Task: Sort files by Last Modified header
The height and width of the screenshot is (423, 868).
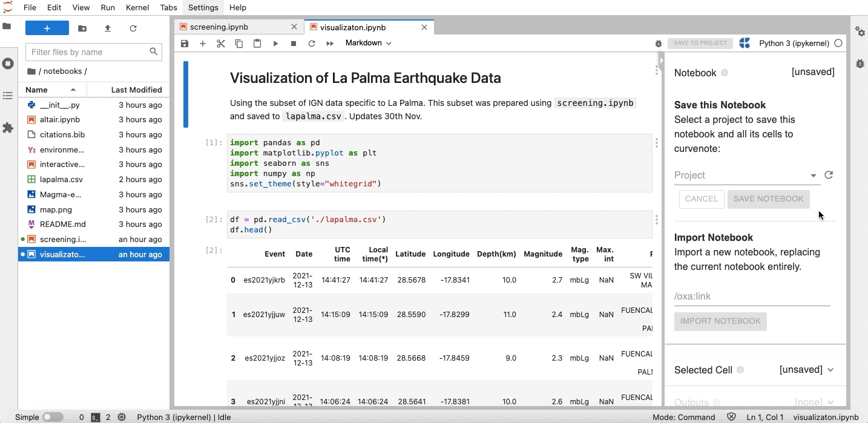Action: (x=128, y=90)
